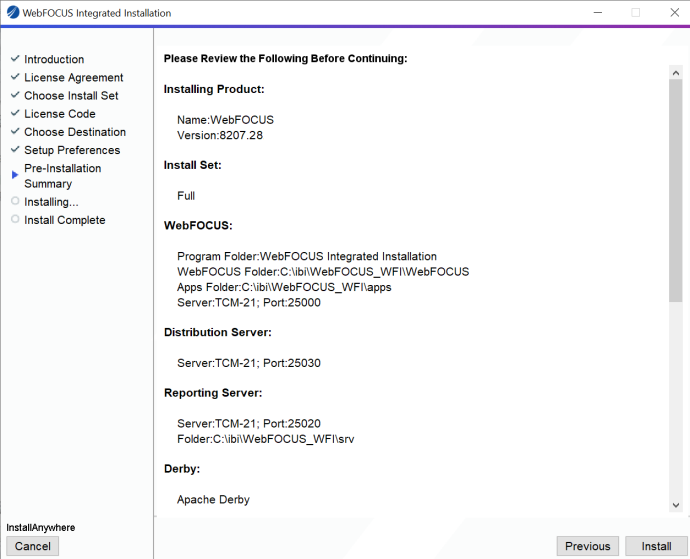Select the Introduction step
This screenshot has height=559, width=690.
click(x=54, y=59)
